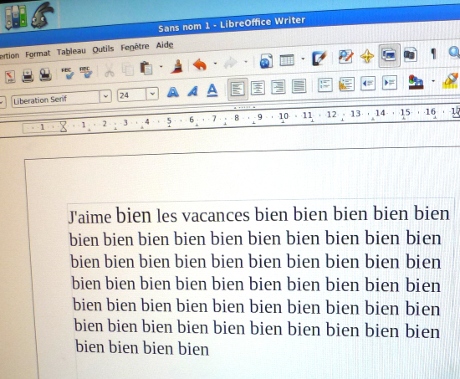Screen dimensions: 460x379
Task: Open the Outils menu
Action: coord(103,49)
